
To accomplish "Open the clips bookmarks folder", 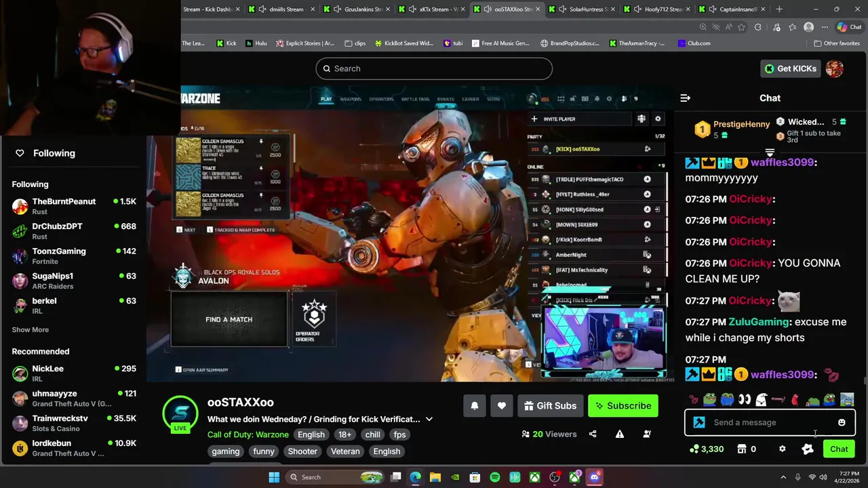I will 355,43.
